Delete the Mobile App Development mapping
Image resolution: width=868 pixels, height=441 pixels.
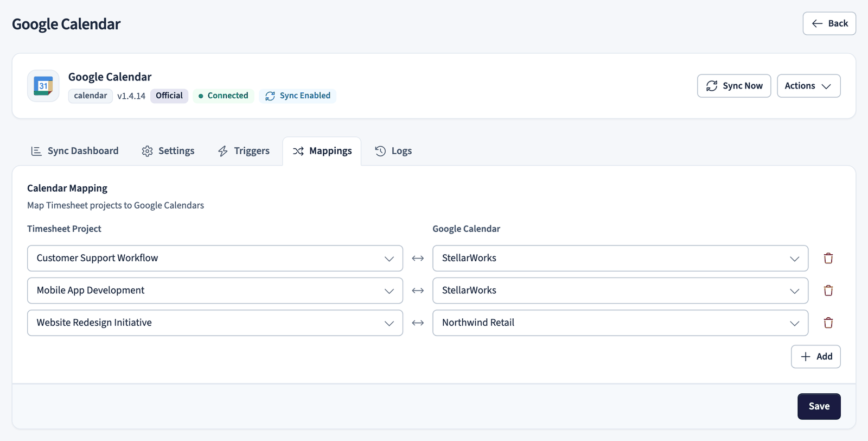[828, 291]
